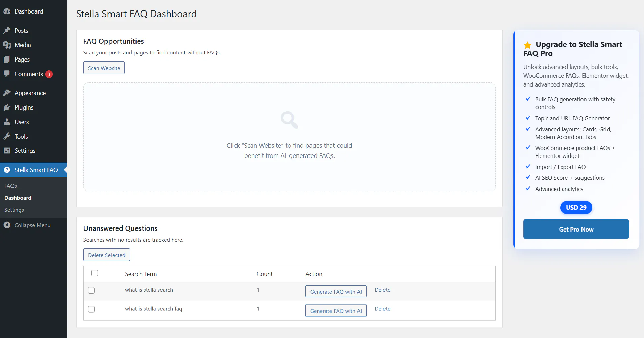Image resolution: width=644 pixels, height=338 pixels.
Task: Open the Appearance menu
Action: (x=33, y=93)
